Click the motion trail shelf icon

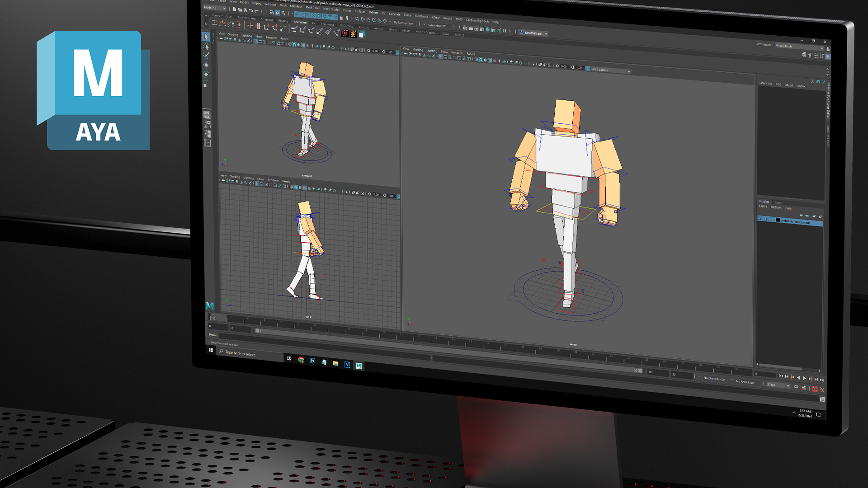pos(223,23)
